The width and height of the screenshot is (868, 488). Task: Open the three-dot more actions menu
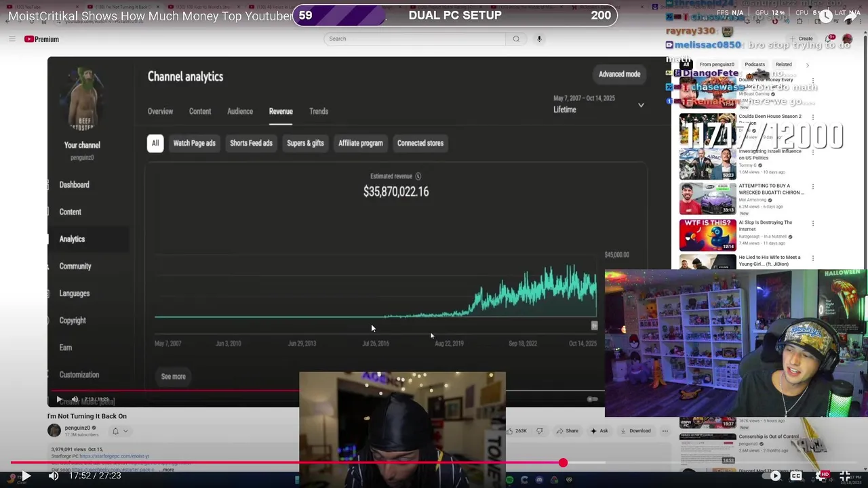tap(665, 431)
